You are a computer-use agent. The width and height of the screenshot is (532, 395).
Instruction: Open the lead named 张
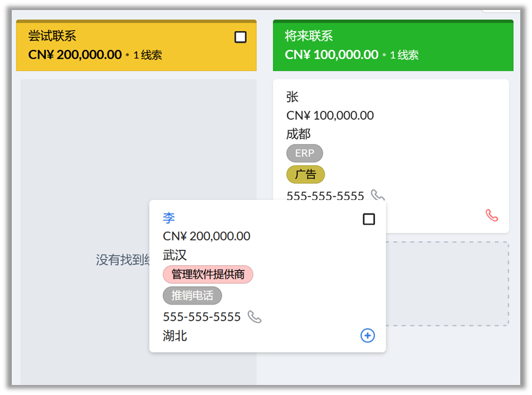pos(292,97)
